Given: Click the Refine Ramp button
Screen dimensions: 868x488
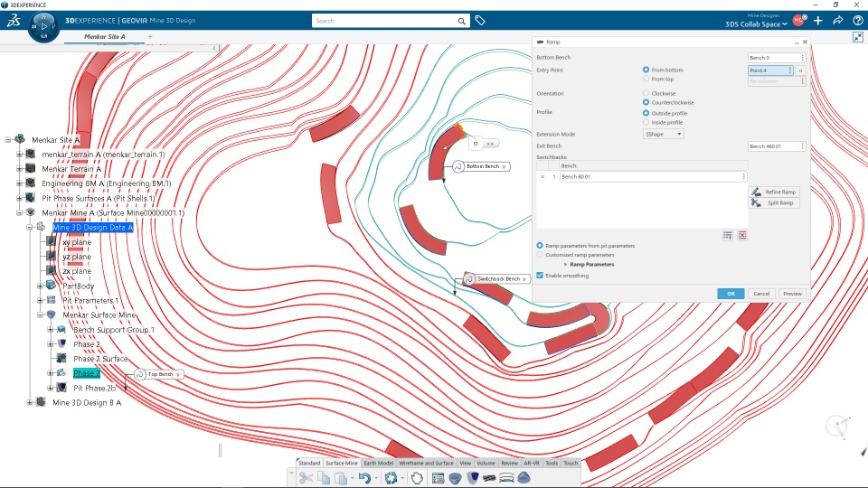Looking at the screenshot, I should click(774, 192).
